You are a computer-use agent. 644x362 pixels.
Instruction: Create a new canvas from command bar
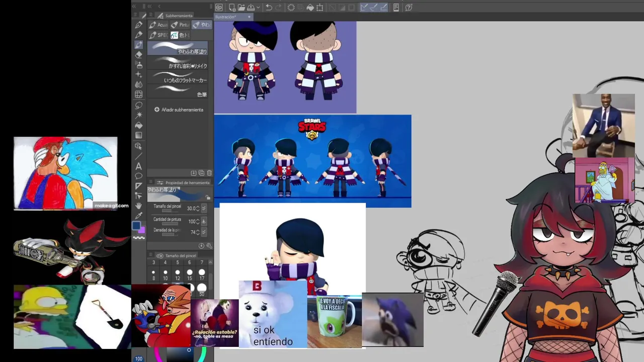(232, 8)
